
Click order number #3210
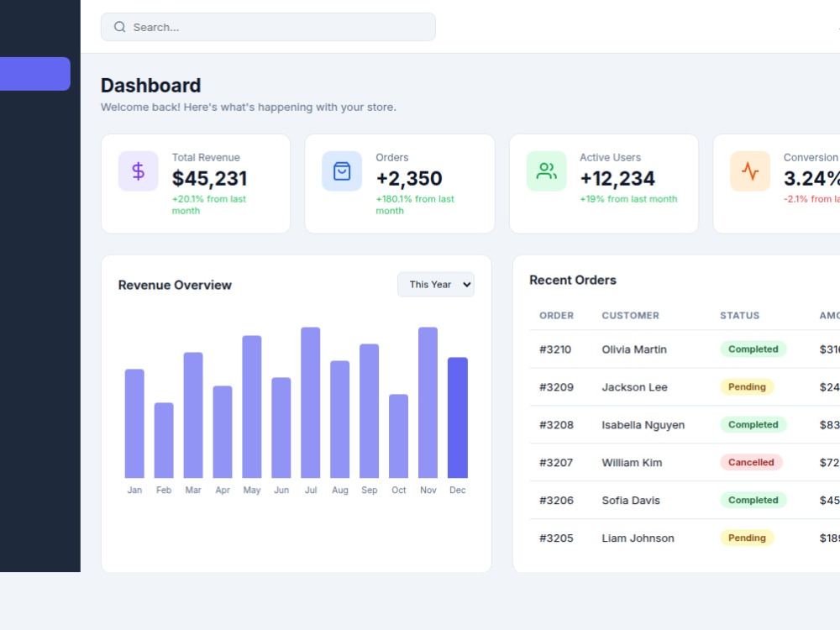pos(555,349)
